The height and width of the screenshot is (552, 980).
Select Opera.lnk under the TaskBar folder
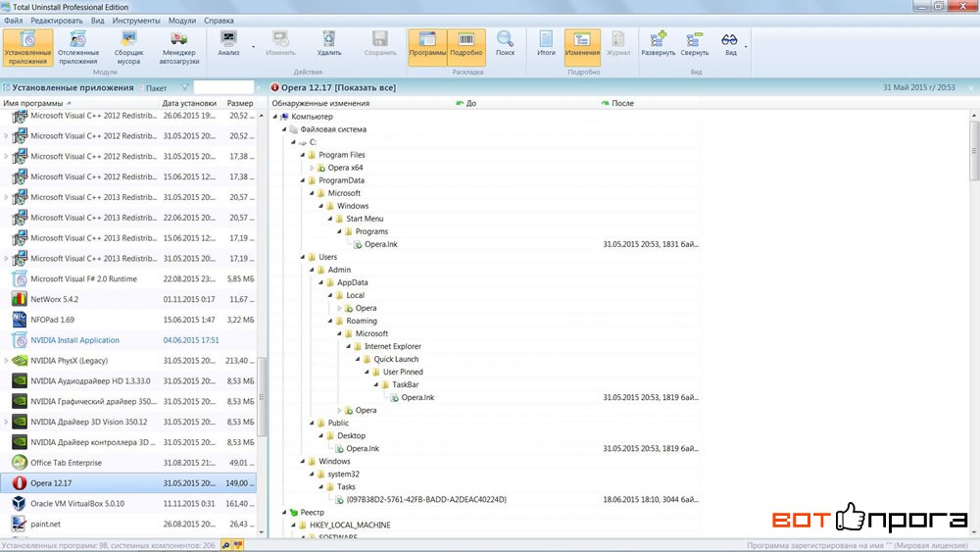417,398
